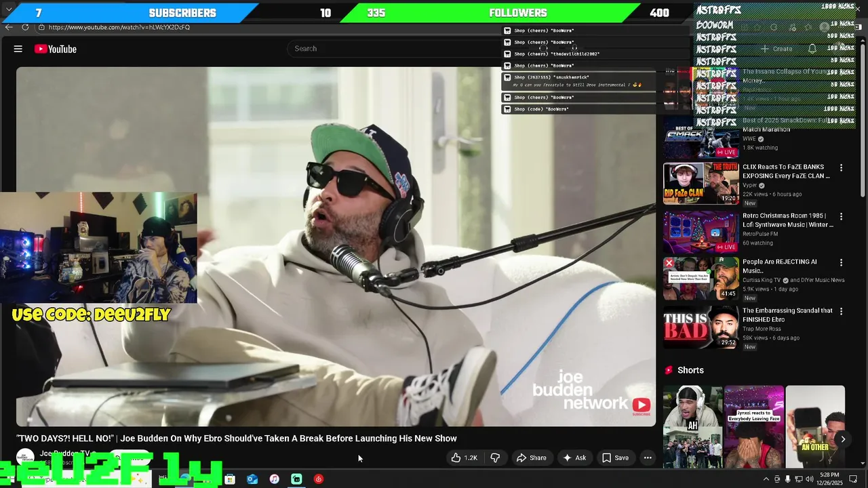Screen dimensions: 868x488
Task: Advance Shorts shelf with next arrow
Action: (843, 439)
